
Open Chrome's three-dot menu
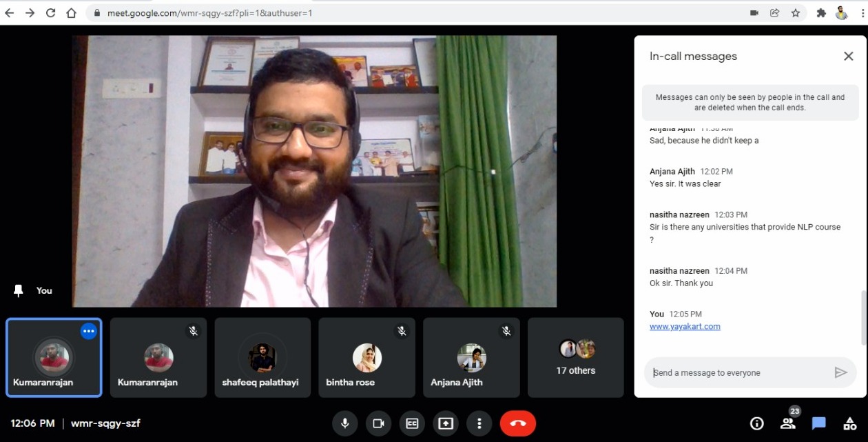tap(862, 12)
